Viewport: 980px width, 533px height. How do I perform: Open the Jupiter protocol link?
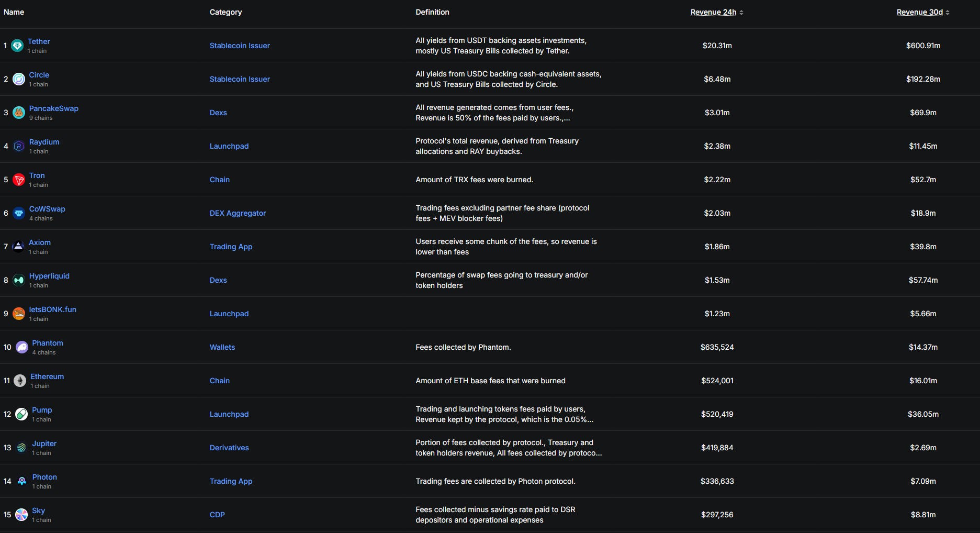pyautogui.click(x=44, y=443)
